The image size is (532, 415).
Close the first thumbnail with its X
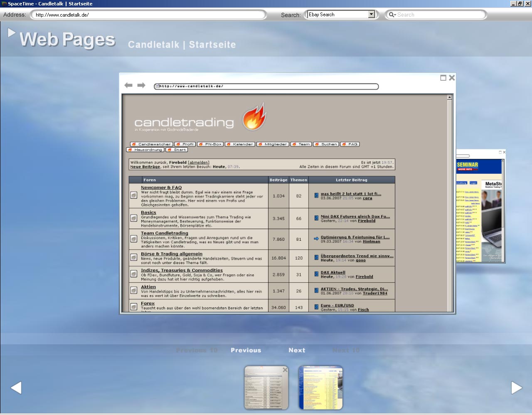pyautogui.click(x=285, y=370)
